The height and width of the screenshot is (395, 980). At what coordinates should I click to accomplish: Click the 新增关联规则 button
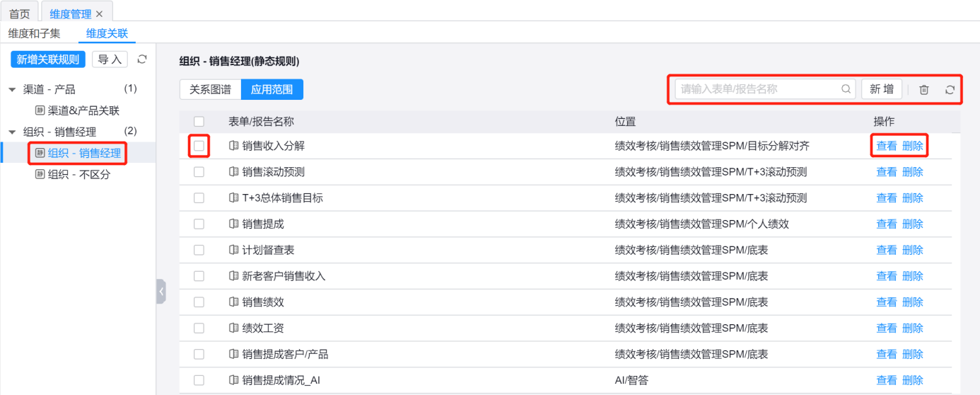tap(48, 59)
